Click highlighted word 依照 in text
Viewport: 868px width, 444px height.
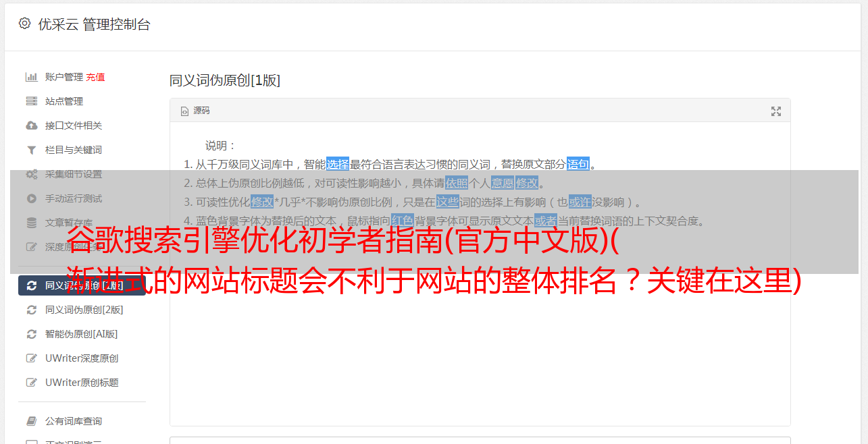pyautogui.click(x=457, y=183)
